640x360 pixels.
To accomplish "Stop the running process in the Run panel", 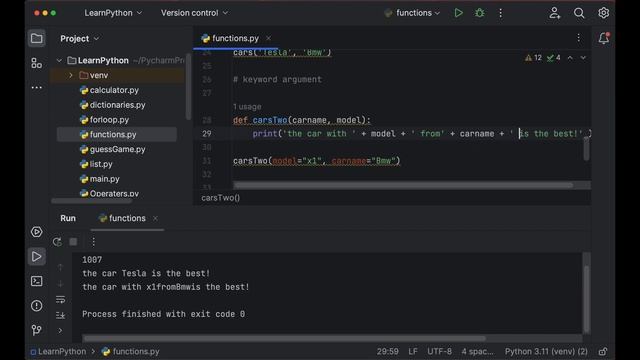I will (73, 242).
